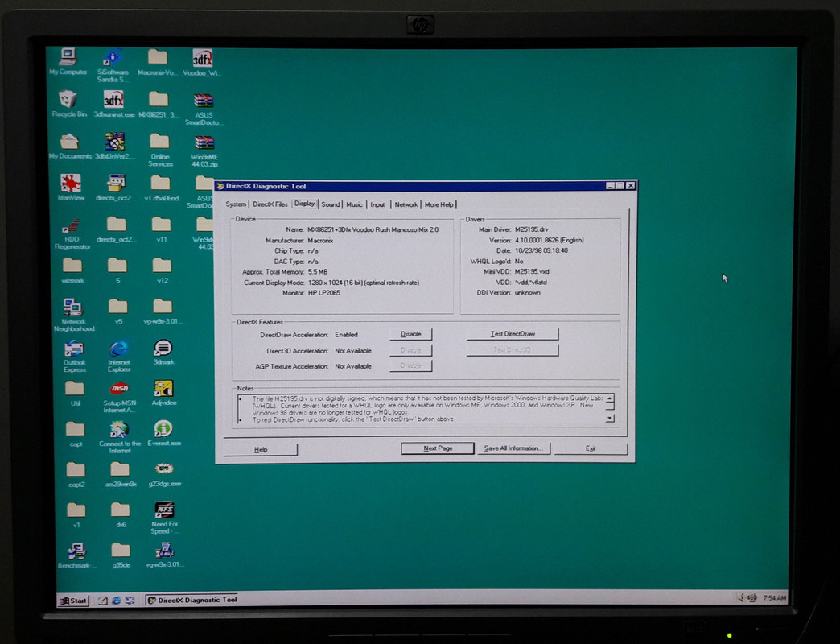Image resolution: width=840 pixels, height=644 pixels.
Task: Click the Exit button
Action: coord(591,448)
